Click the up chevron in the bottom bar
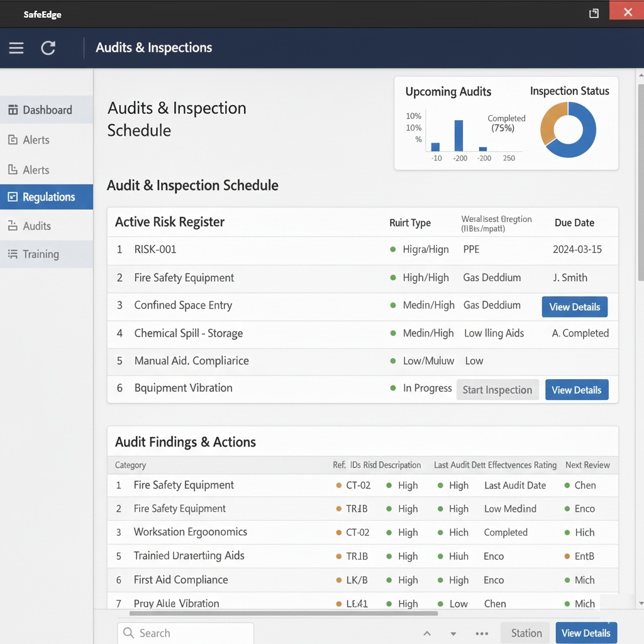 (427, 633)
